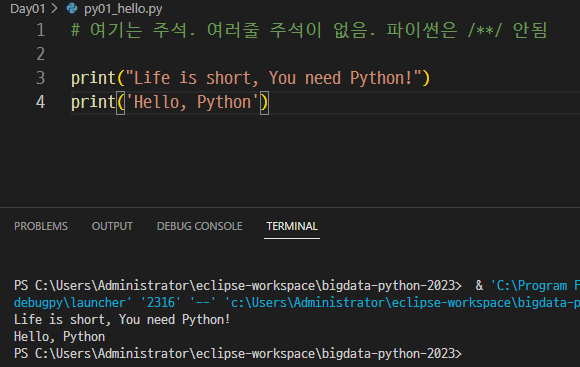Click terminal output line "Life is short, You need Python!"

pyautogui.click(x=122, y=319)
